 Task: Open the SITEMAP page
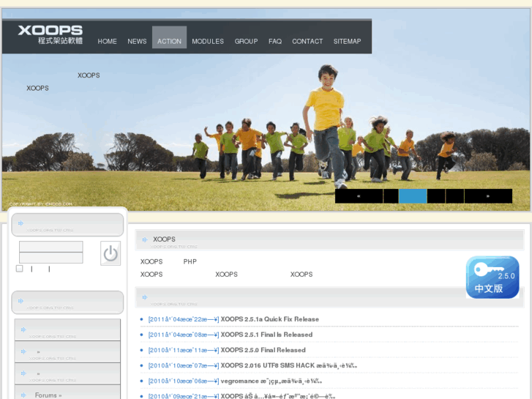click(x=347, y=41)
